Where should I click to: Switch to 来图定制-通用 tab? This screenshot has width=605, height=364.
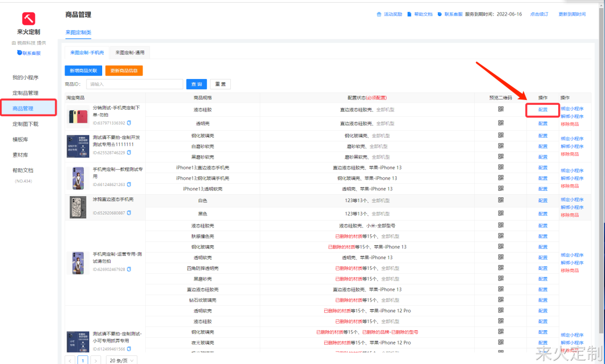point(129,53)
